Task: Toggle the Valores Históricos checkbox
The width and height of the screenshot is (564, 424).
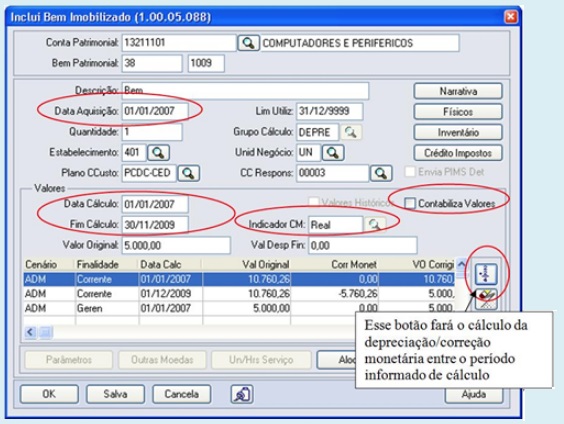Action: coord(314,202)
